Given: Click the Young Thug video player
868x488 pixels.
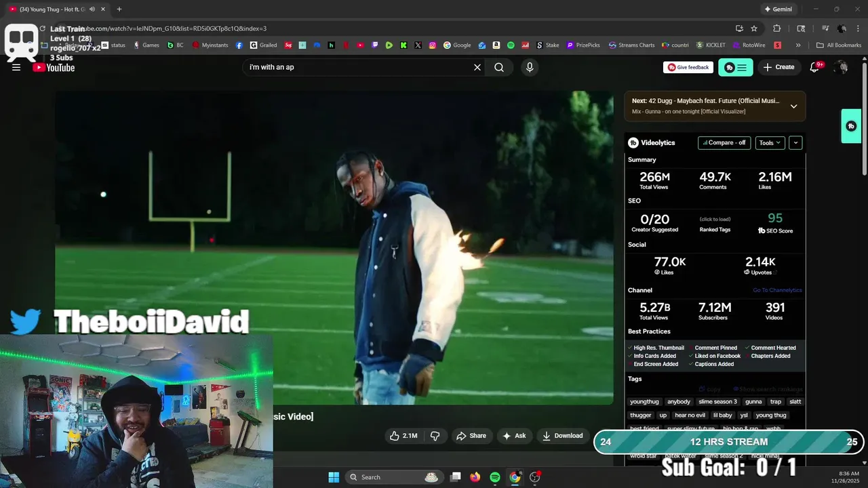Looking at the screenshot, I should 334,247.
